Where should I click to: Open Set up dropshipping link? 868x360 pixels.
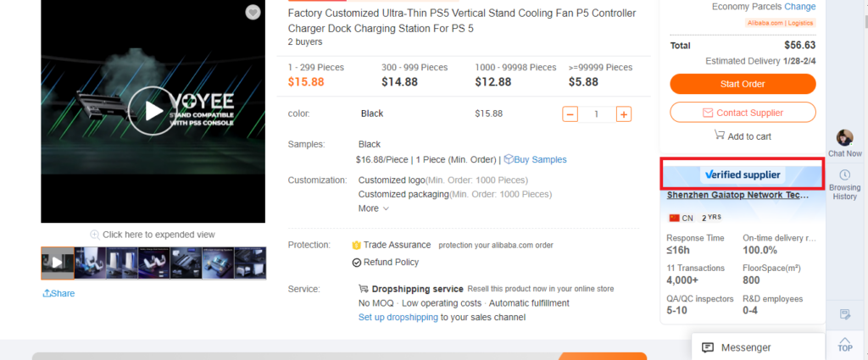tap(398, 318)
